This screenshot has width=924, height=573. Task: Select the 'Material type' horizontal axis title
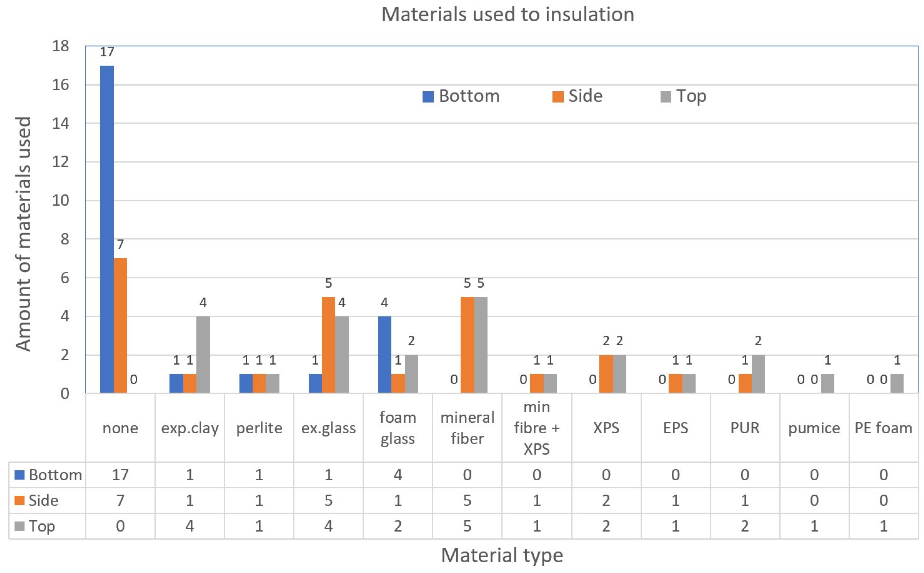[502, 555]
